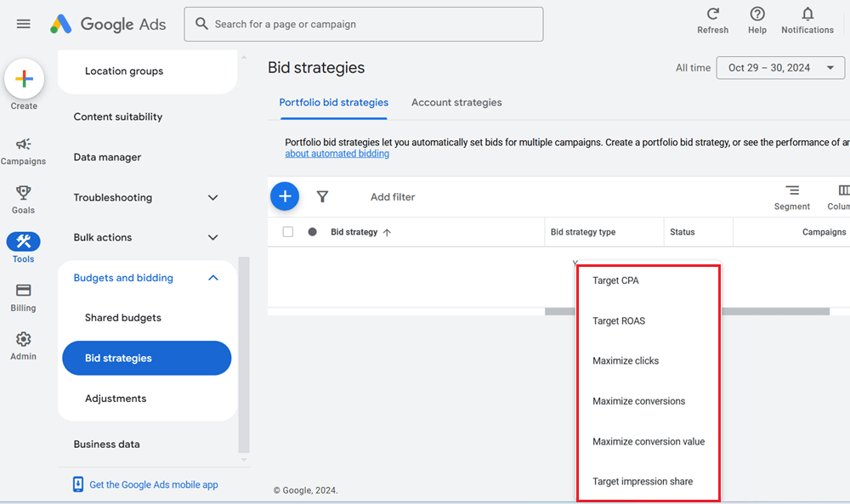Viewport: 850px width, 504px height.
Task: Open the Campaigns section icon
Action: point(23,144)
